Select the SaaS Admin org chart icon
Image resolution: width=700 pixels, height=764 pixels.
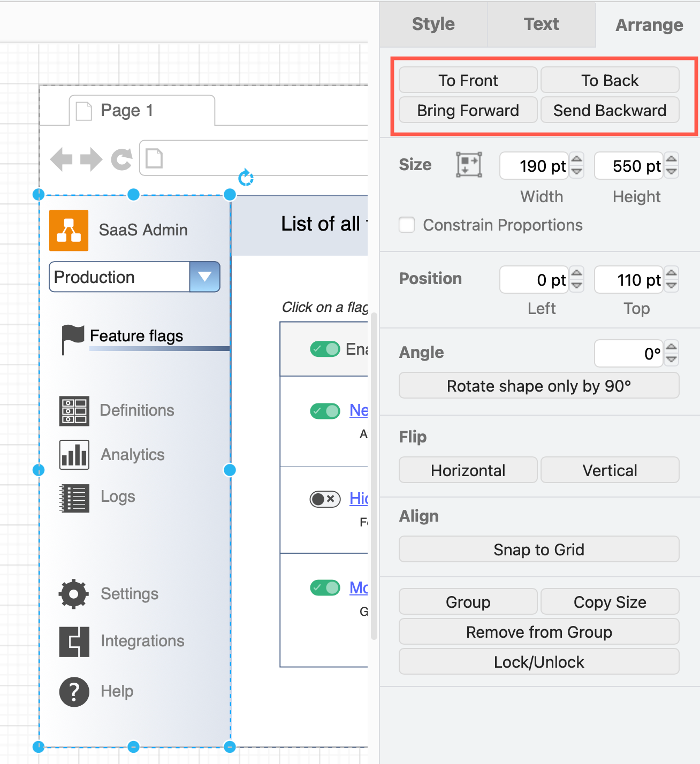click(69, 230)
